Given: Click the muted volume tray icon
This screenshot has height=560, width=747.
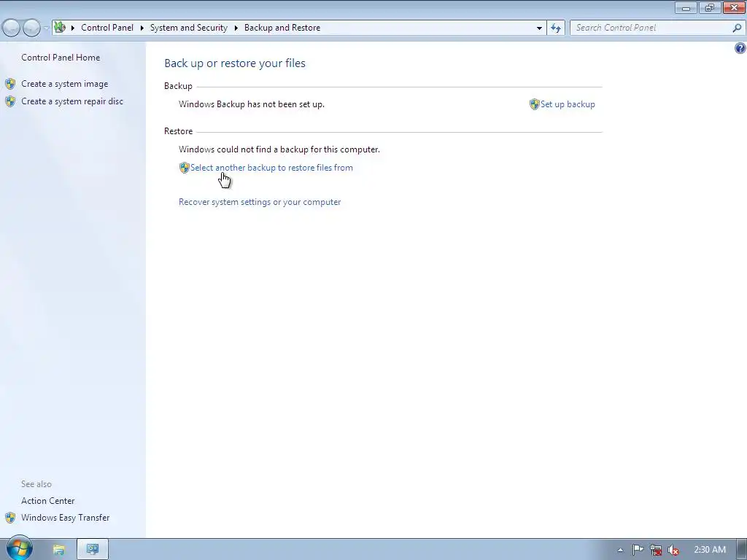Looking at the screenshot, I should 673,550.
